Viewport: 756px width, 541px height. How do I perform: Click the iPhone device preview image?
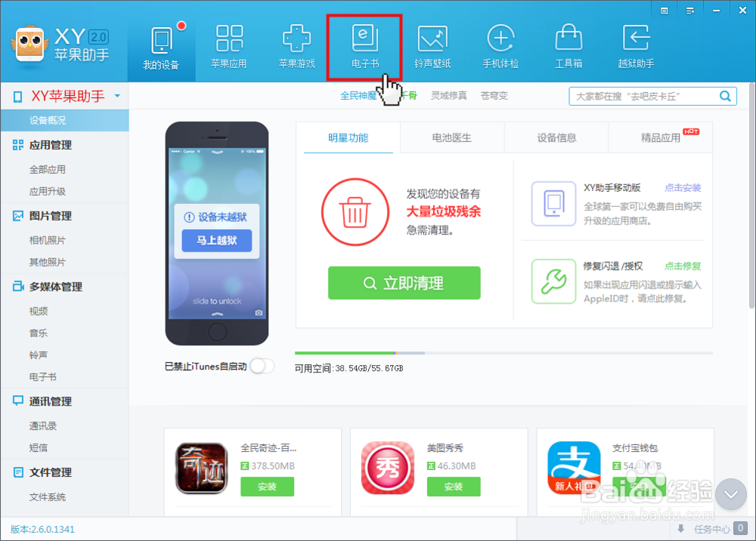(217, 233)
